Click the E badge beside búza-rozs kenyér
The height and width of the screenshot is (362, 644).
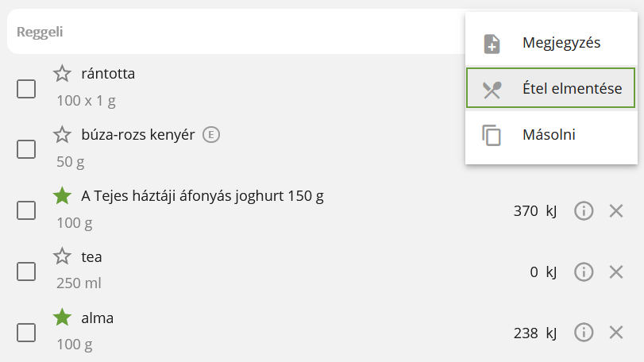pos(211,135)
